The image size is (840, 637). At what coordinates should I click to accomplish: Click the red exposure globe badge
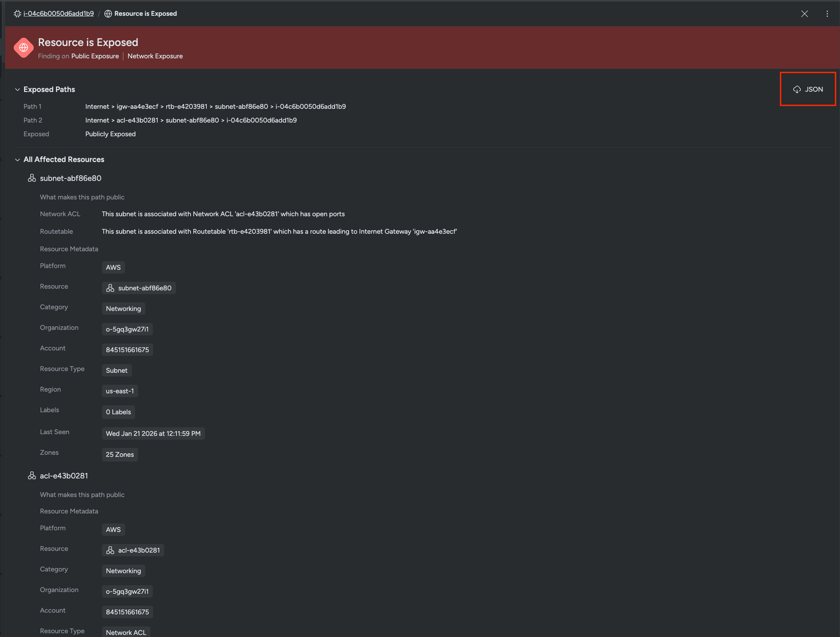coord(24,48)
